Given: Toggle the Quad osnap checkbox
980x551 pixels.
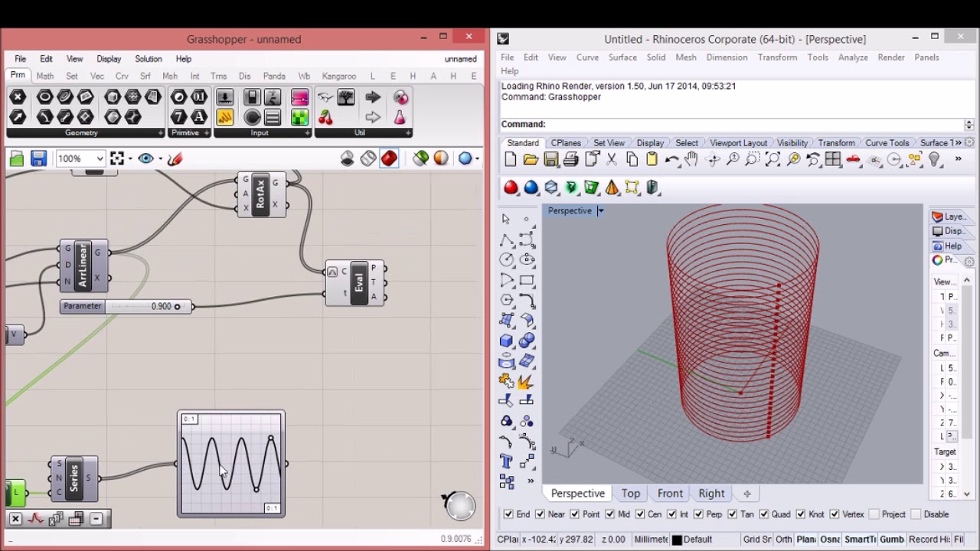Looking at the screenshot, I should 764,514.
